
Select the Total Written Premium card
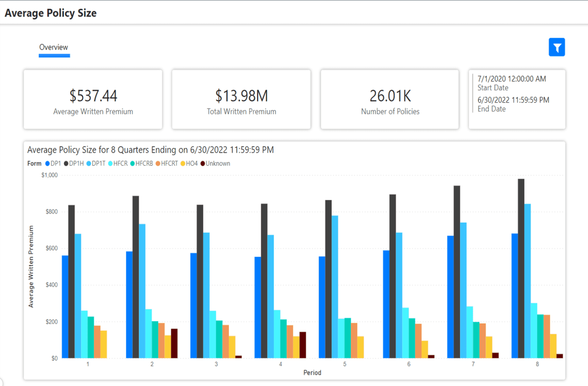[241, 99]
